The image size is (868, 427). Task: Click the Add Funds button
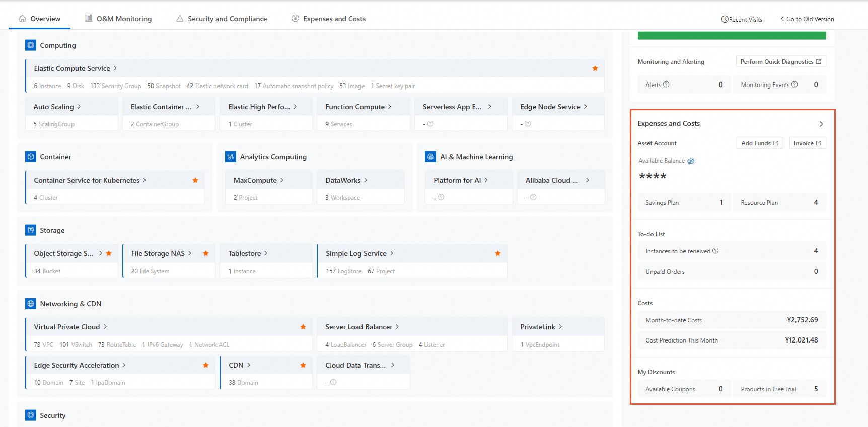(760, 143)
